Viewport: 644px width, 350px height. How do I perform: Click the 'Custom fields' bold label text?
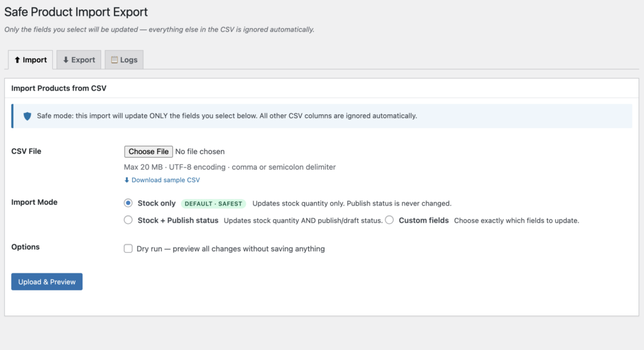tap(423, 221)
